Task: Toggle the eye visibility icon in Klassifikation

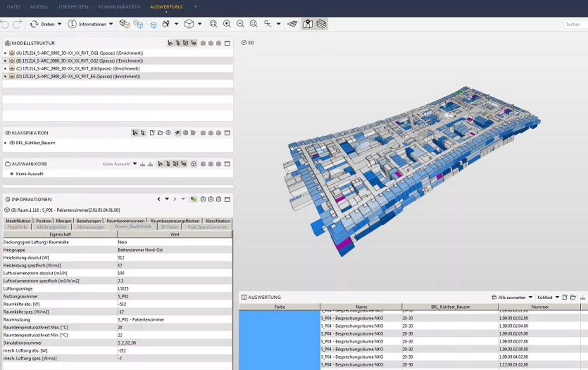Action: pyautogui.click(x=177, y=133)
